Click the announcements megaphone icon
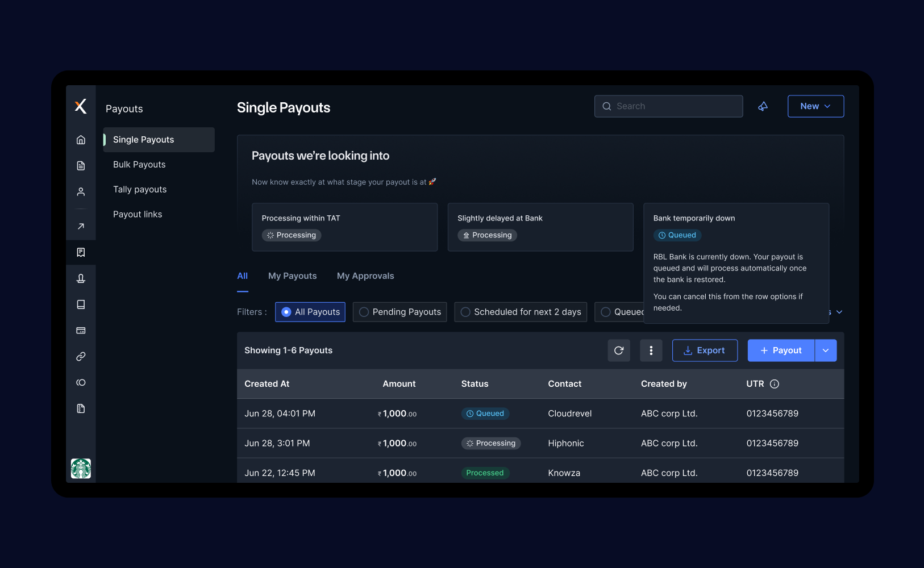This screenshot has height=568, width=924. point(763,106)
